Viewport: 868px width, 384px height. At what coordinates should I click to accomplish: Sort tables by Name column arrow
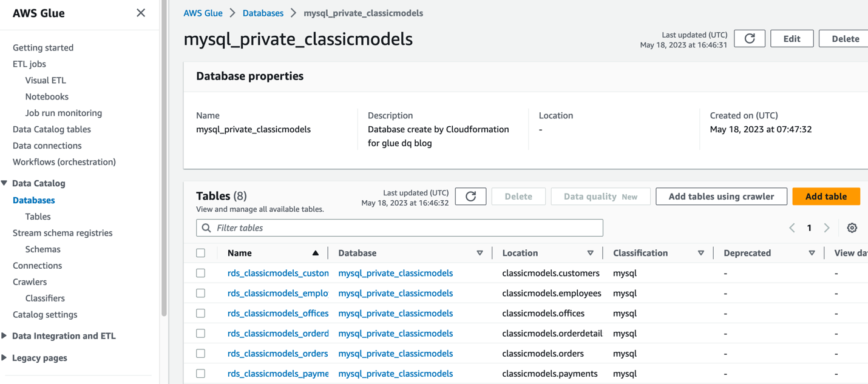click(315, 253)
